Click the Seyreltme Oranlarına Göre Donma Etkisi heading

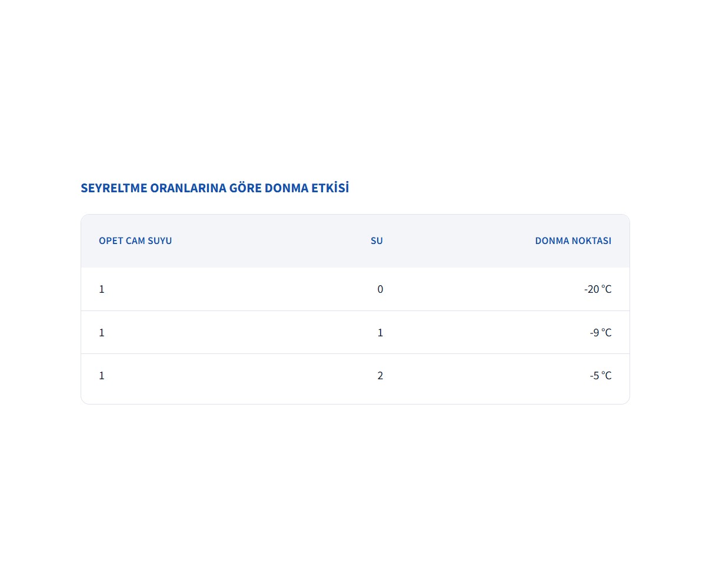215,188
